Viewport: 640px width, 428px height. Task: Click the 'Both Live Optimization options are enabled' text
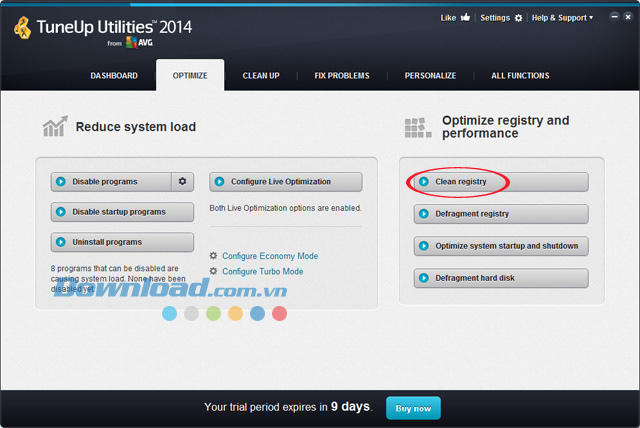285,208
